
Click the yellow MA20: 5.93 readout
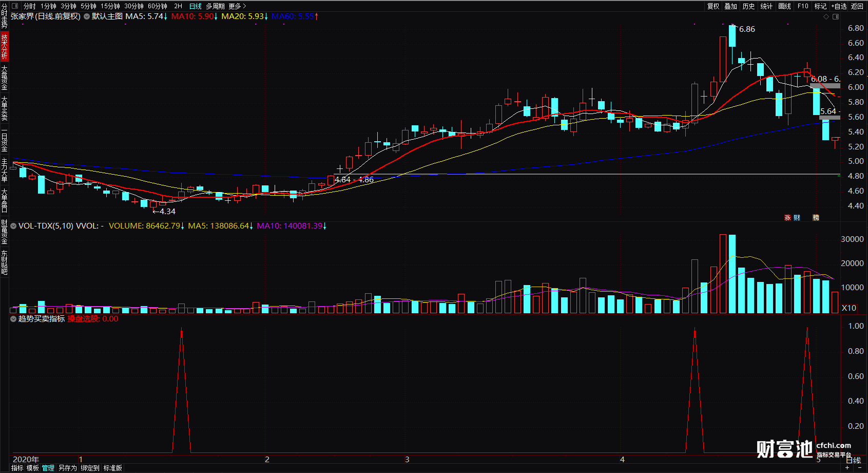[245, 16]
